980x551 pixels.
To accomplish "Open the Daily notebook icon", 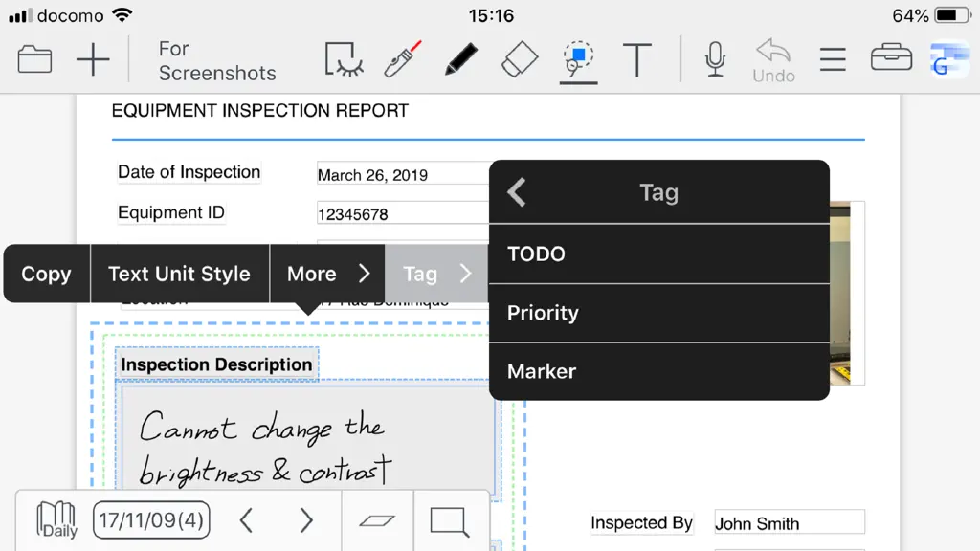I will pos(56,519).
